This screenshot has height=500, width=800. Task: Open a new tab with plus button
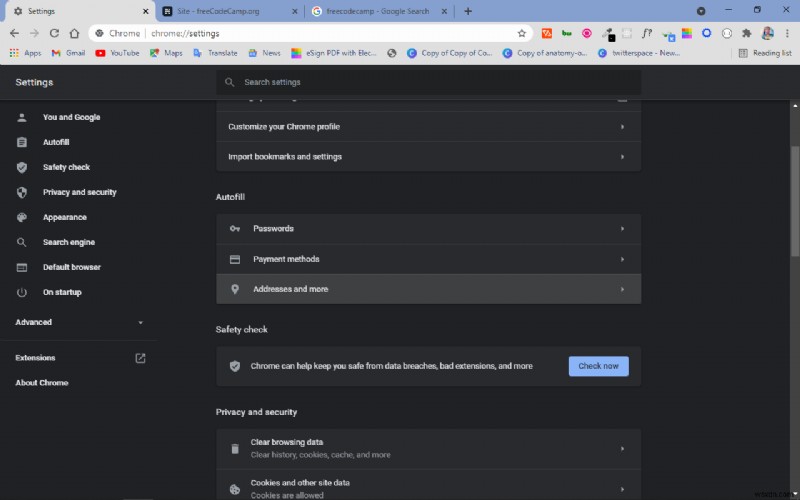pyautogui.click(x=468, y=11)
